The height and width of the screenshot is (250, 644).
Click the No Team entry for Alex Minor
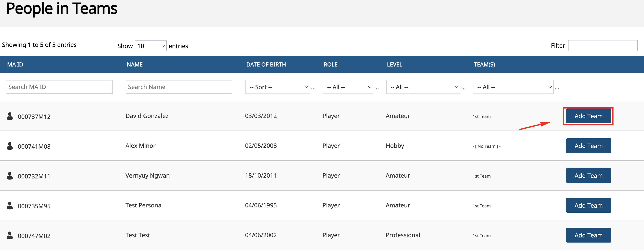pyautogui.click(x=486, y=146)
